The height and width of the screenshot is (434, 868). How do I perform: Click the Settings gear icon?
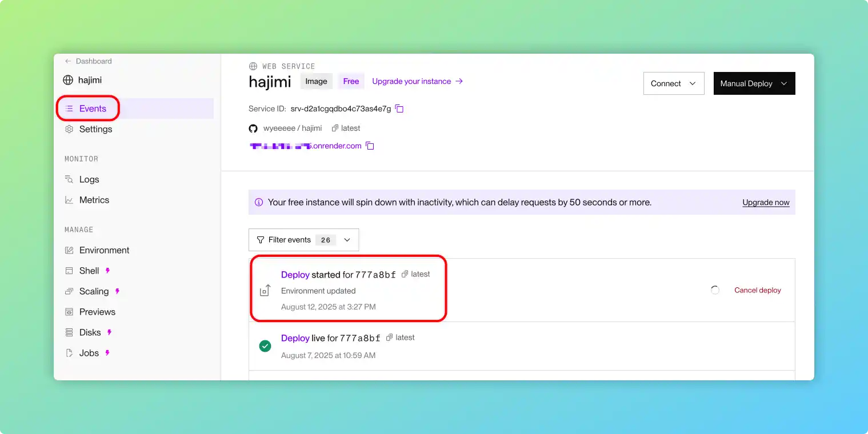click(69, 129)
